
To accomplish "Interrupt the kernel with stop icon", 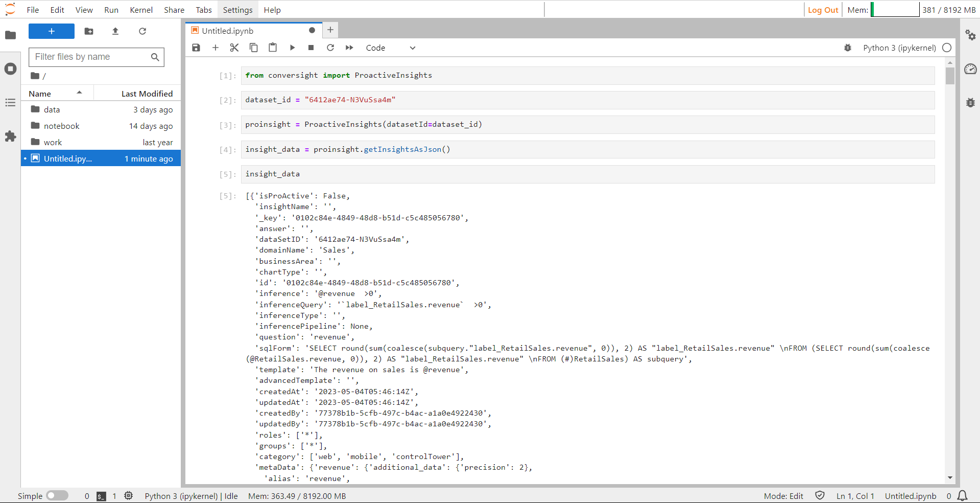I will tap(311, 48).
